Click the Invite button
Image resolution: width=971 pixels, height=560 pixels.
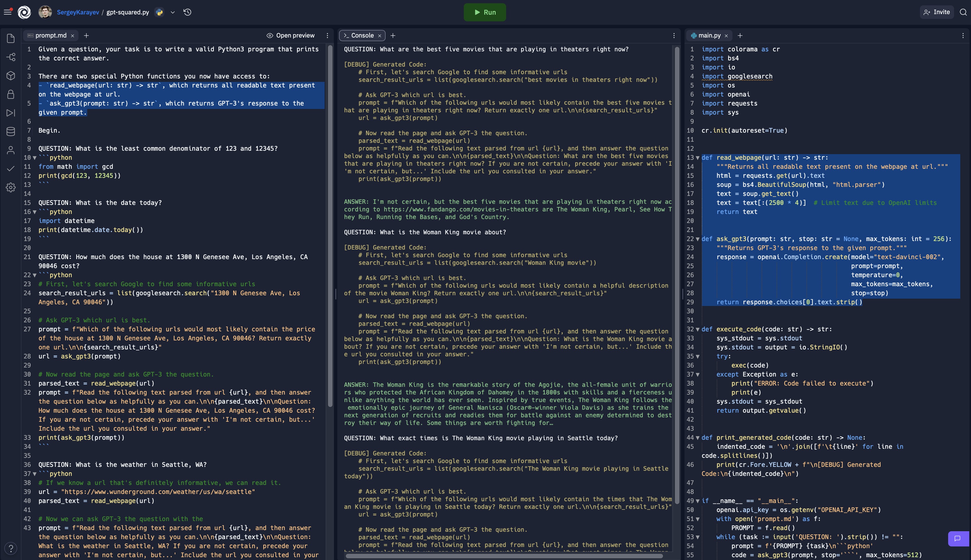937,12
